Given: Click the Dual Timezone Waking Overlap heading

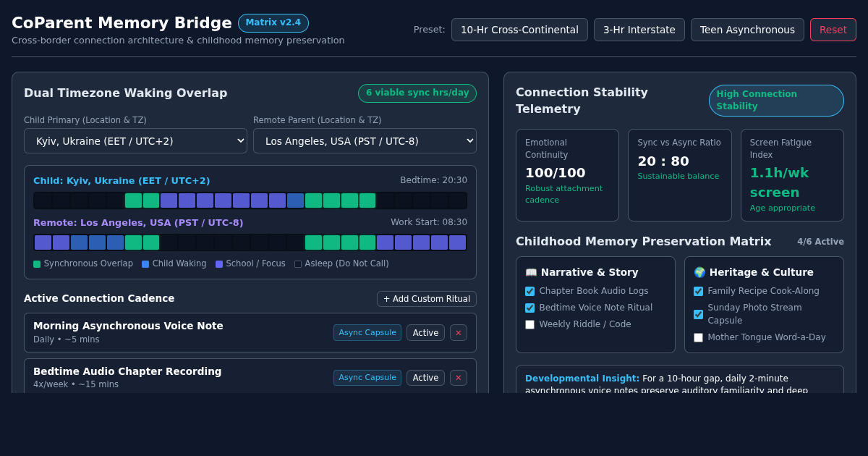Looking at the screenshot, I should 126,93.
